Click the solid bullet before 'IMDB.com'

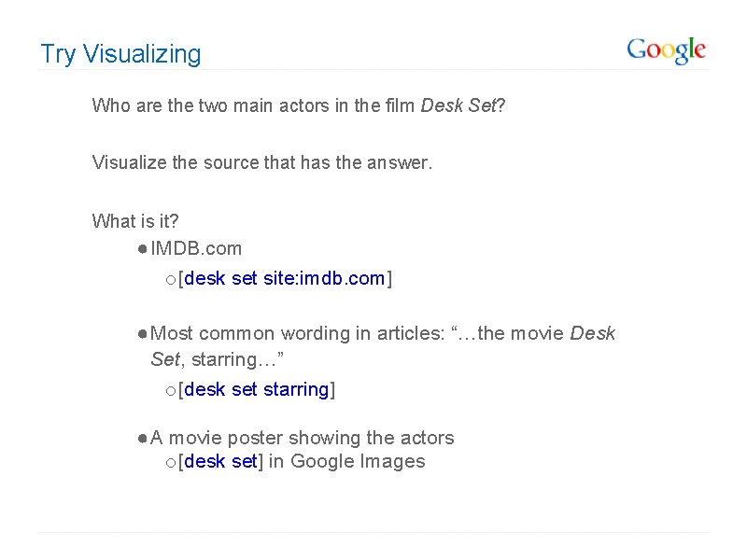(140, 249)
